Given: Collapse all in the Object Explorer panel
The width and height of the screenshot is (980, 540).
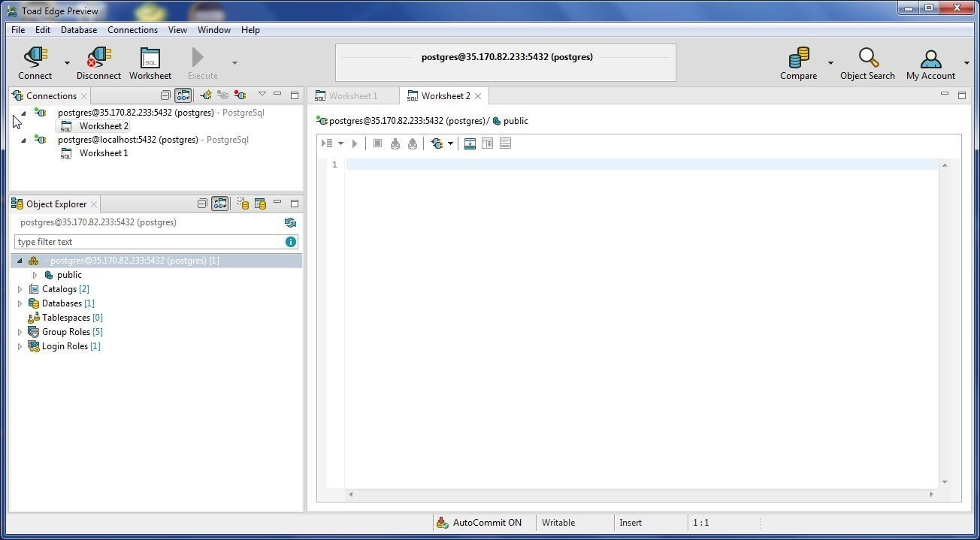Looking at the screenshot, I should (202, 204).
